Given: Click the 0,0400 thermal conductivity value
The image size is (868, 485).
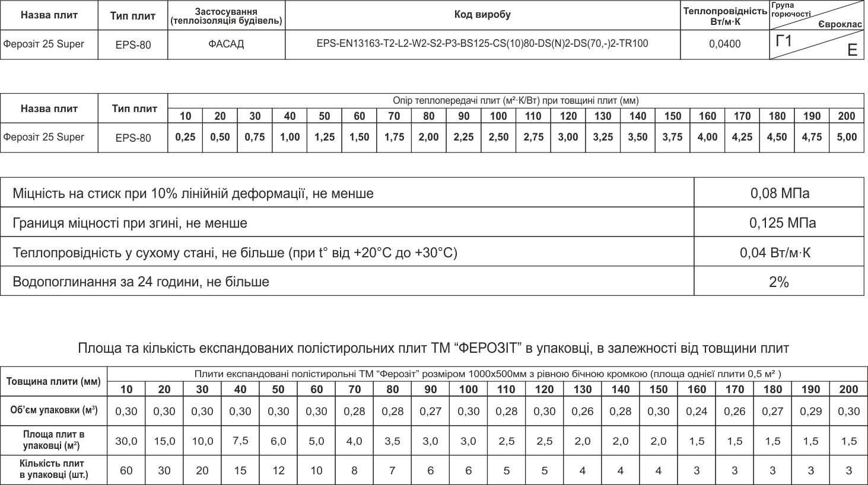Looking at the screenshot, I should click(724, 44).
